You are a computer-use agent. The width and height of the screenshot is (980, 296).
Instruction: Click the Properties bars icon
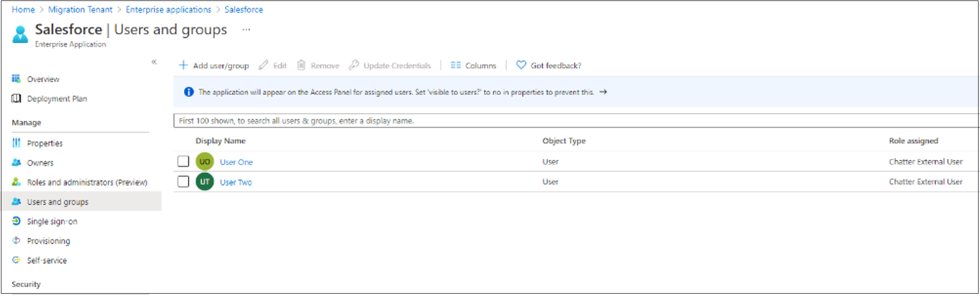click(16, 143)
